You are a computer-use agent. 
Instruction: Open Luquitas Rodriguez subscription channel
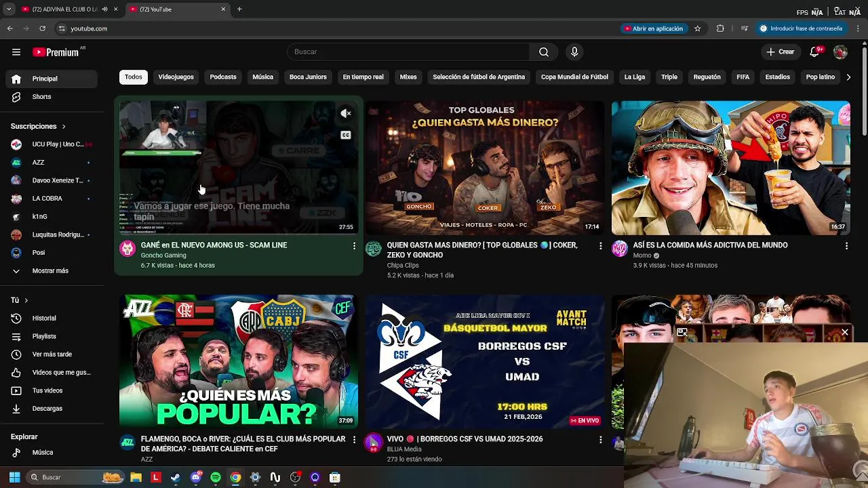52,235
